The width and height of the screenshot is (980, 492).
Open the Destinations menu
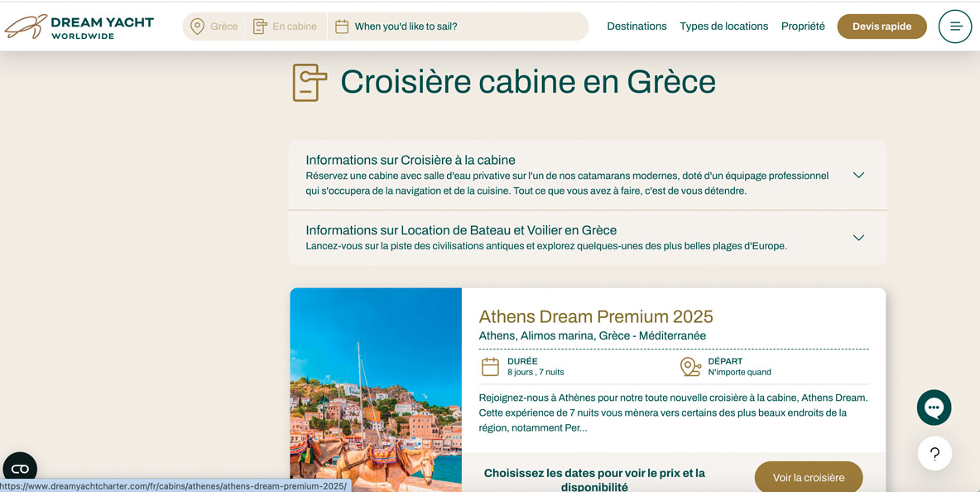click(x=636, y=27)
